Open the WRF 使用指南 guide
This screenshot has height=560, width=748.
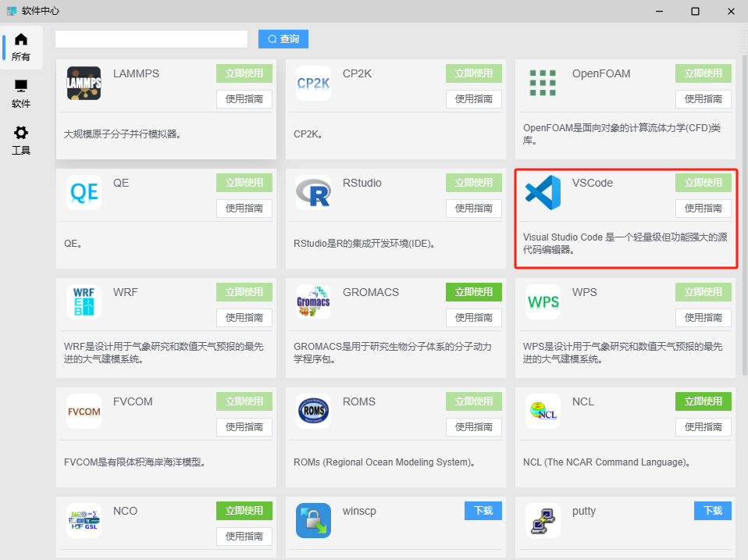[x=244, y=318]
